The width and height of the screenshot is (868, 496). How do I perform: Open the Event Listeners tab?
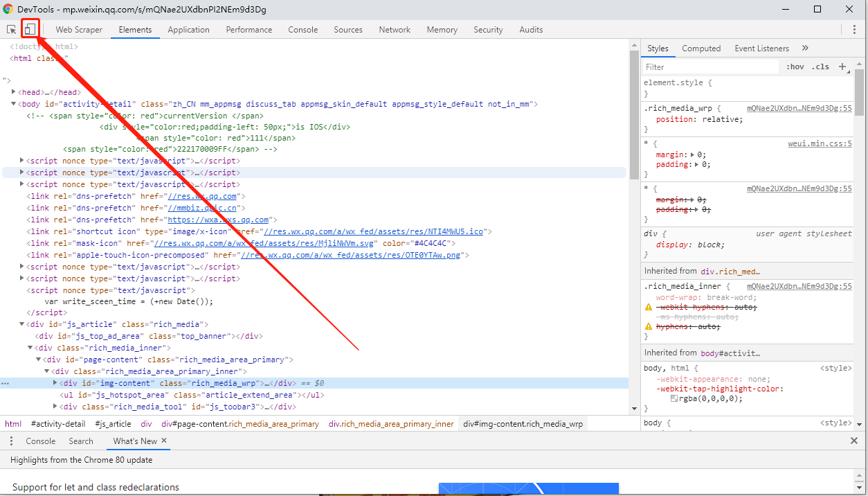pyautogui.click(x=761, y=48)
